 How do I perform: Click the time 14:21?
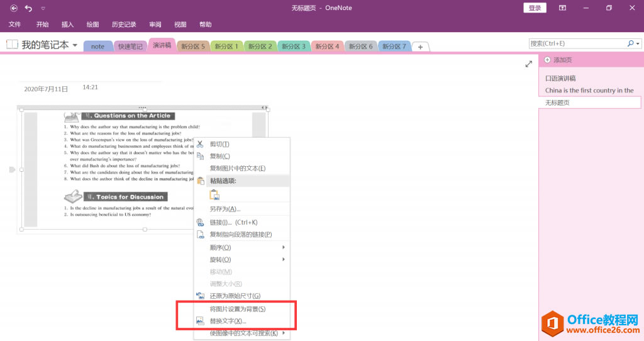(90, 87)
